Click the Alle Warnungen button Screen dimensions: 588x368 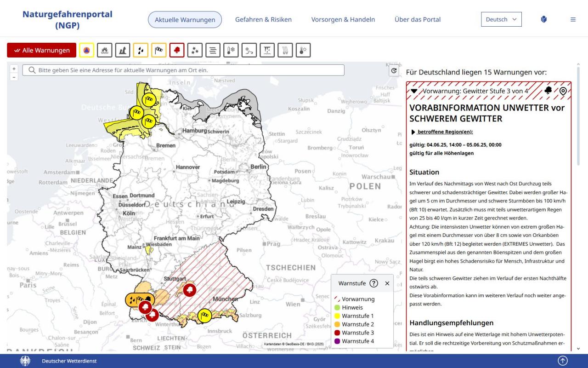click(x=41, y=50)
